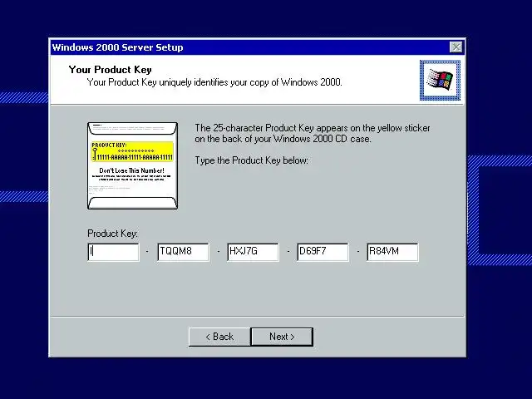Close the Windows 2000 Server Setup dialog
This screenshot has height=399, width=532.
(x=456, y=47)
